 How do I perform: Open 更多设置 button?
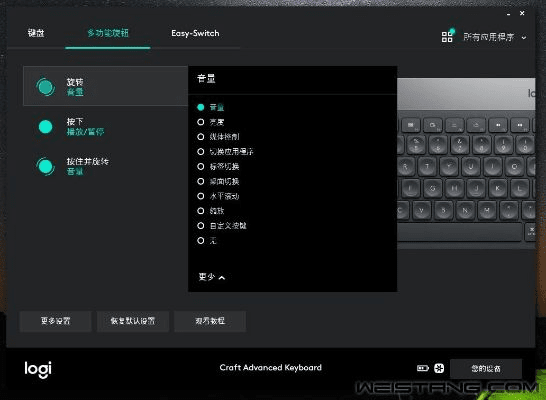click(x=56, y=321)
